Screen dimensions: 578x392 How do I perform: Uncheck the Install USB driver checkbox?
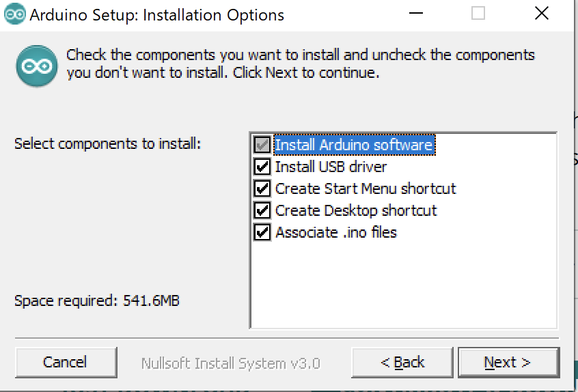coord(262,167)
